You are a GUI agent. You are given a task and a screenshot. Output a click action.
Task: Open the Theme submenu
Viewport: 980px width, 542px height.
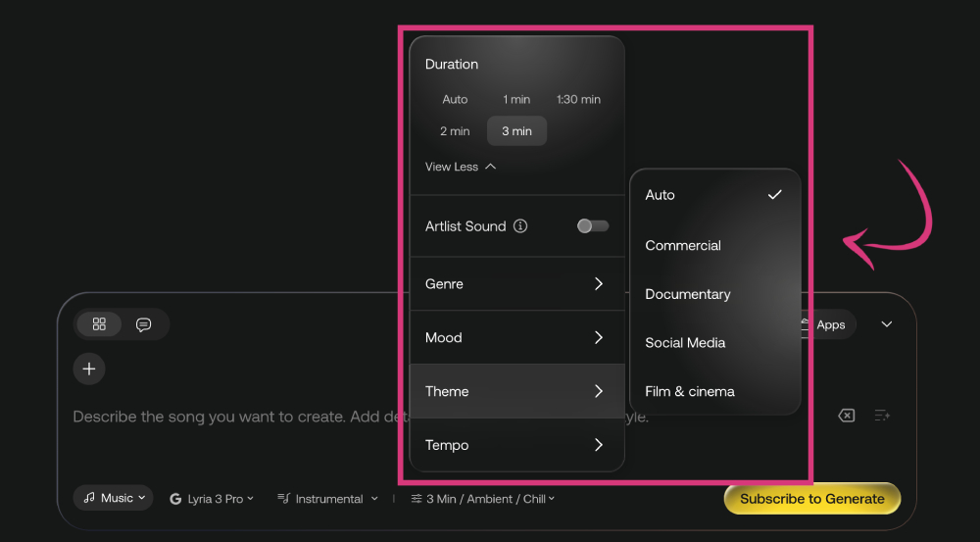tap(516, 391)
